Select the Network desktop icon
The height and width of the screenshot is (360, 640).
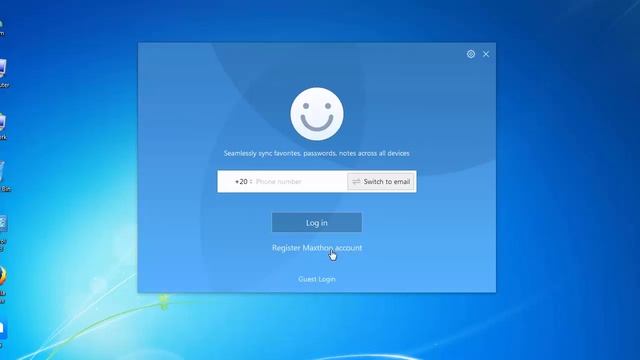coord(3,127)
